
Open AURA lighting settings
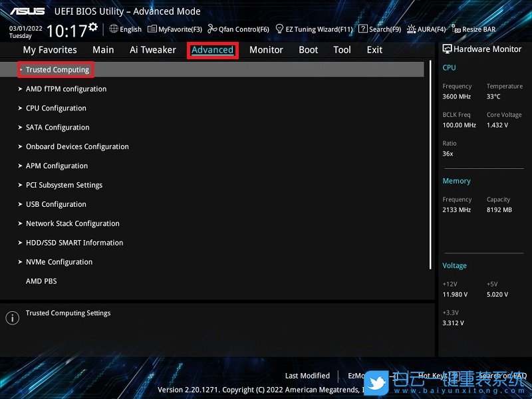(x=428, y=29)
